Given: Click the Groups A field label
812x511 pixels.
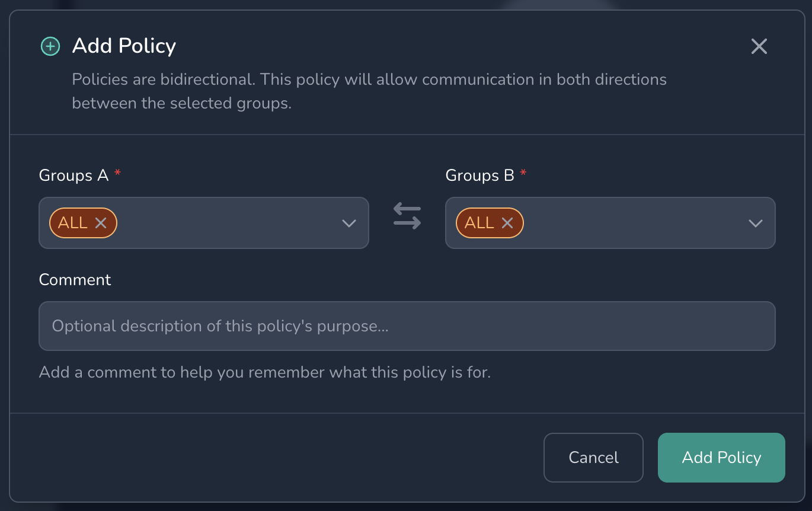Looking at the screenshot, I should point(73,175).
